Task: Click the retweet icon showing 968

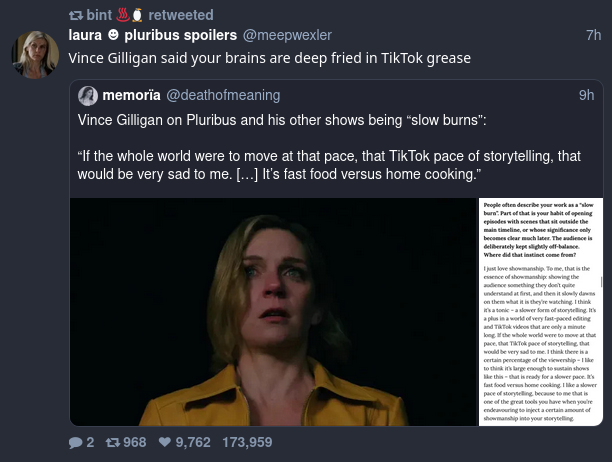Action: [112, 442]
